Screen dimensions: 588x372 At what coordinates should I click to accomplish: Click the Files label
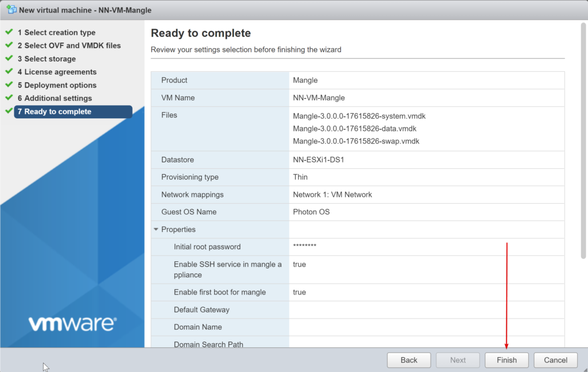point(169,115)
